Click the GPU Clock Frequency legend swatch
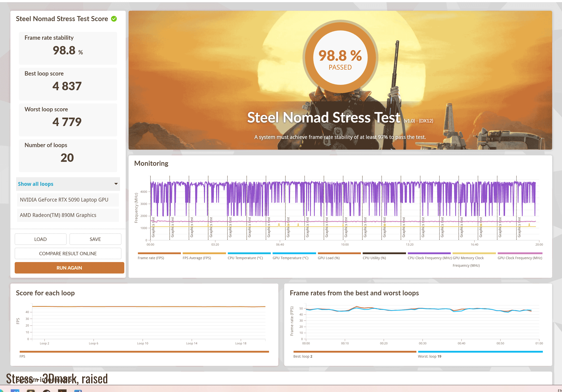This screenshot has height=392, width=562. [x=520, y=253]
